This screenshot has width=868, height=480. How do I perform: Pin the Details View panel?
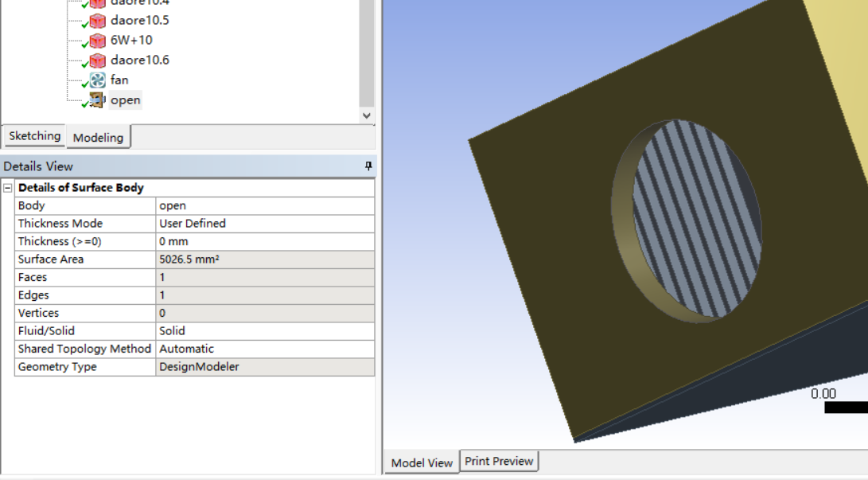(368, 166)
